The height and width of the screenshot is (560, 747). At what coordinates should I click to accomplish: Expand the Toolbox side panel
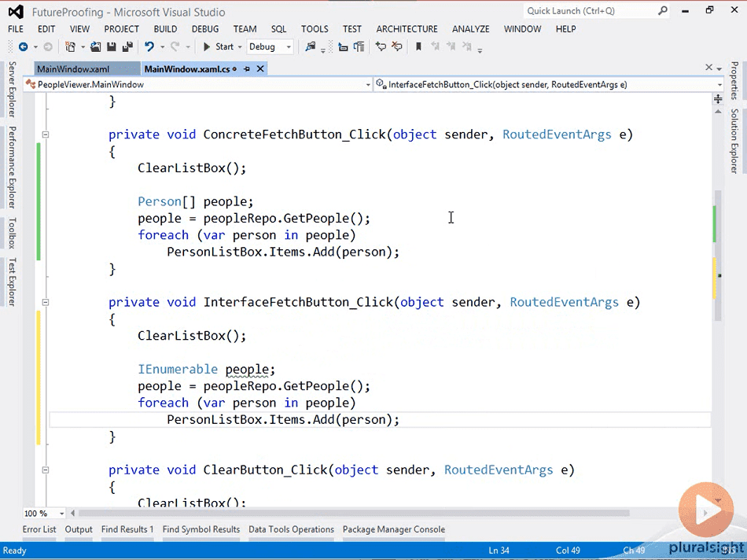(12, 233)
